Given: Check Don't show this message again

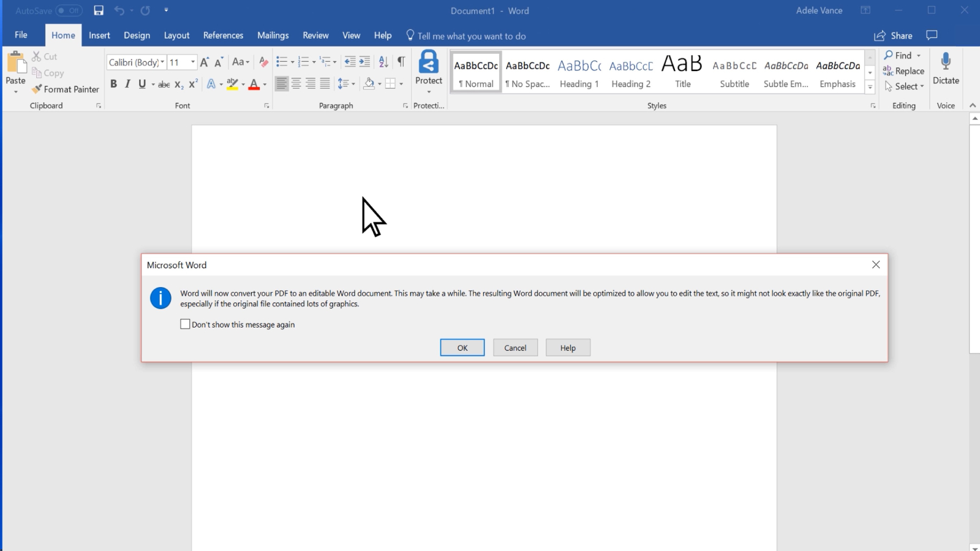Looking at the screenshot, I should (x=185, y=324).
